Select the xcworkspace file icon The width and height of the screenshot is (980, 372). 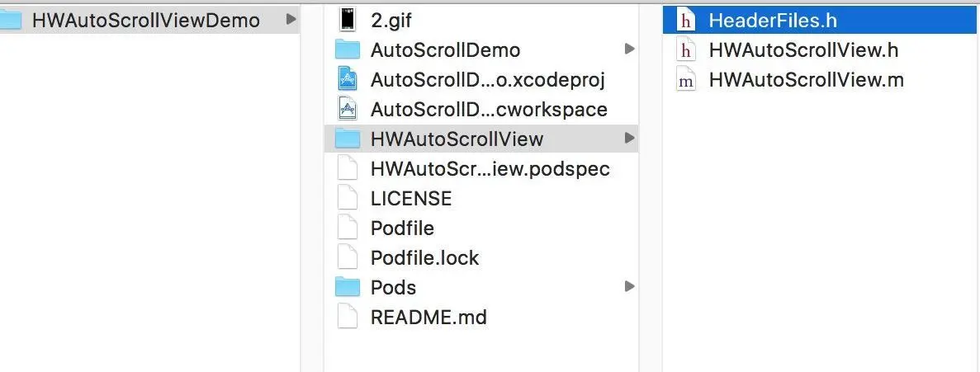click(x=348, y=109)
